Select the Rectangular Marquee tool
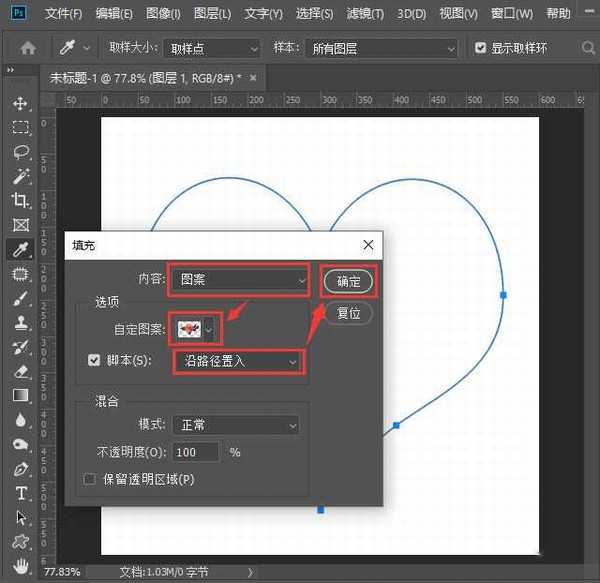The width and height of the screenshot is (600, 583). (20, 128)
